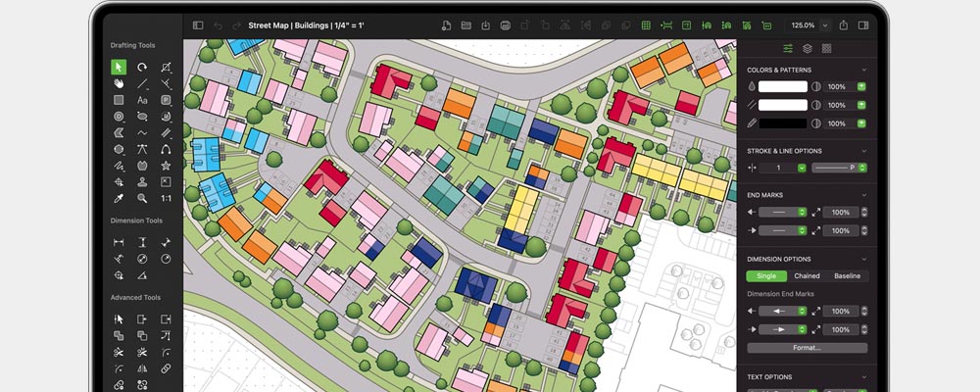Select the Text tool (Aa)
The image size is (980, 392).
[142, 100]
